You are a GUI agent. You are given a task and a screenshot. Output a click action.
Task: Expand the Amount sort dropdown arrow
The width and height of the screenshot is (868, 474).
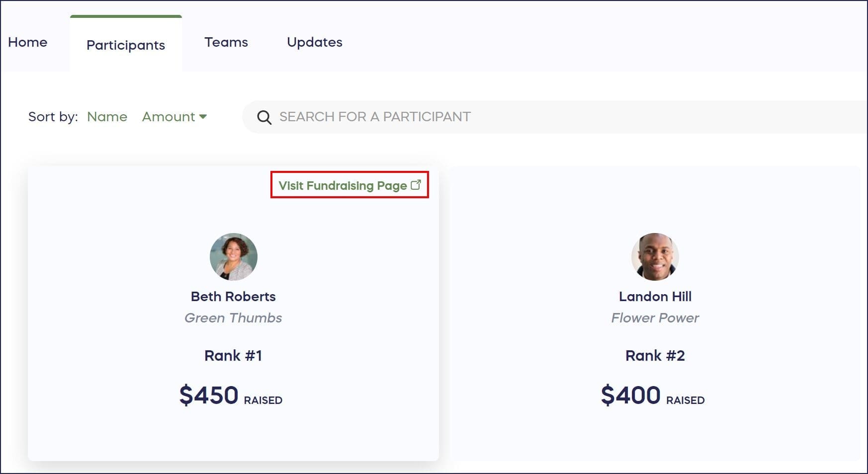click(203, 117)
